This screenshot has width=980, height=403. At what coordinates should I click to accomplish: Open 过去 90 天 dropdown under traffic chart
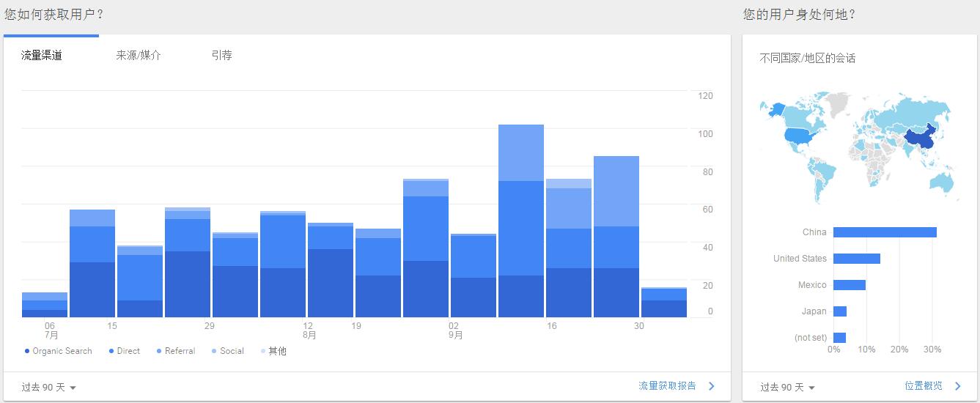[x=49, y=388]
